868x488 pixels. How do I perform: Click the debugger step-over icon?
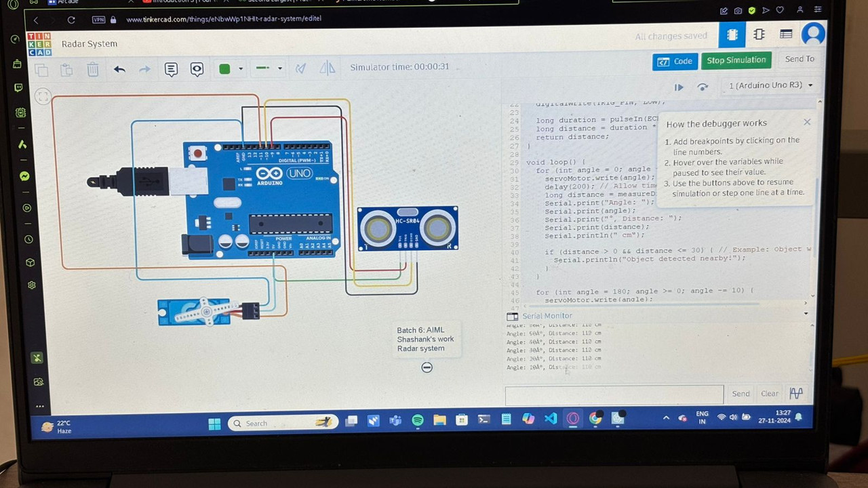(x=703, y=87)
